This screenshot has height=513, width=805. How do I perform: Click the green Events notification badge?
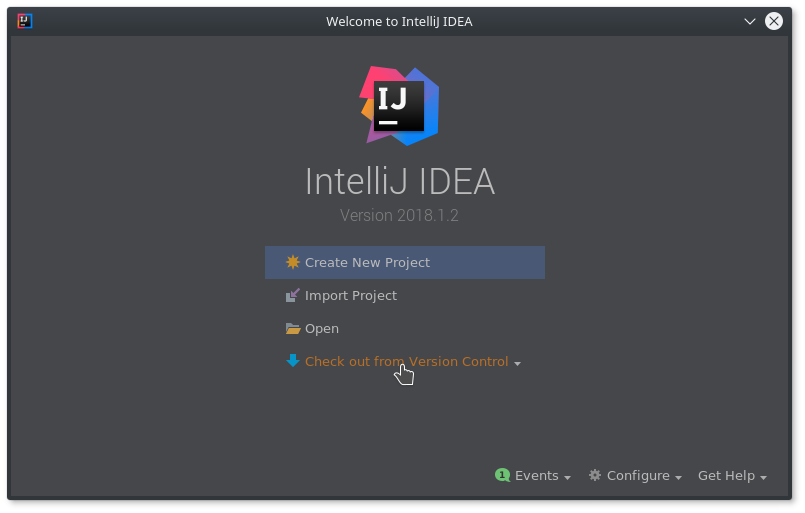click(502, 476)
